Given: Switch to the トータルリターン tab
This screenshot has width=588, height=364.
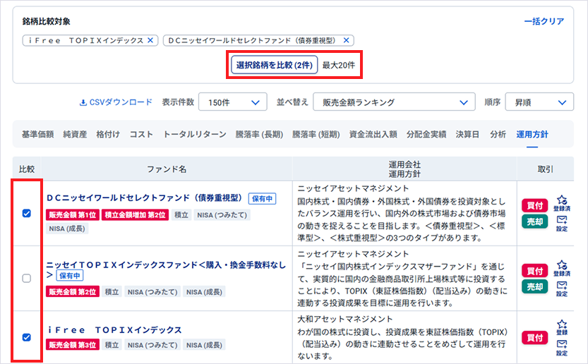Looking at the screenshot, I should (195, 134).
